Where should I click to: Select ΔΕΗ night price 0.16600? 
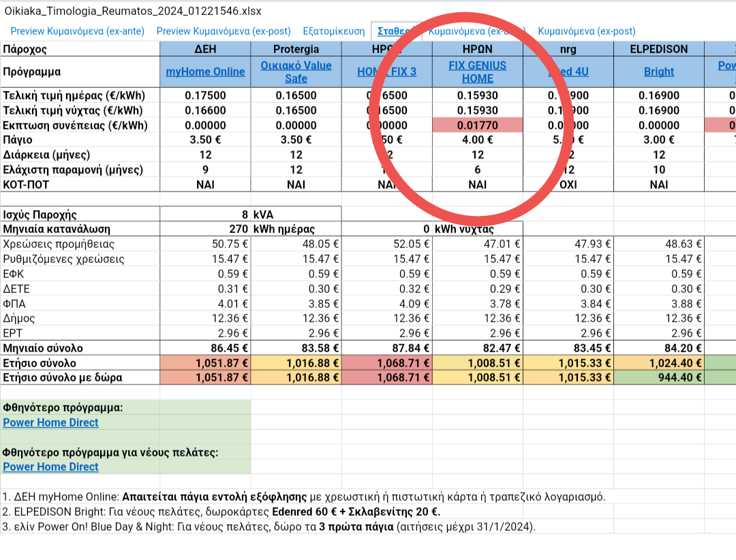tap(205, 110)
